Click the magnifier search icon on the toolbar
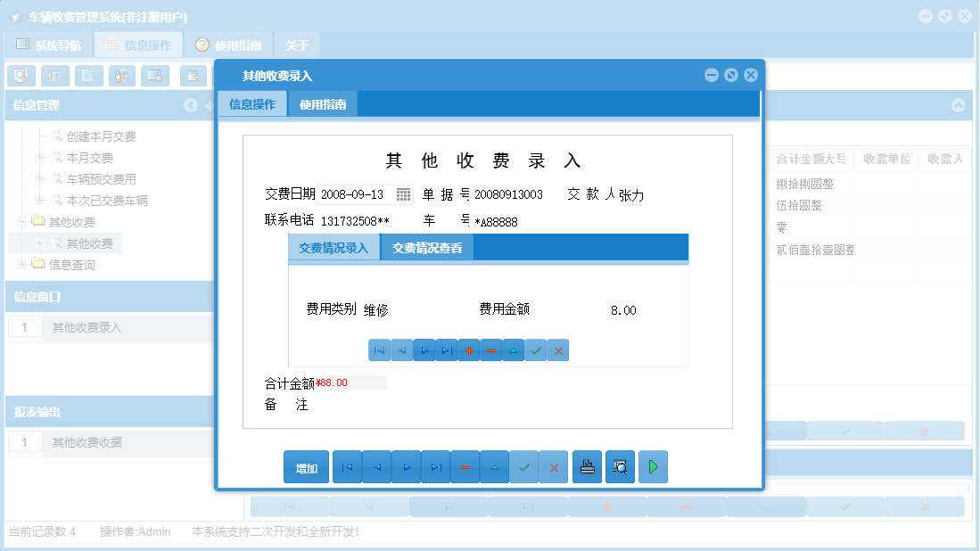The height and width of the screenshot is (551, 980). [20, 76]
